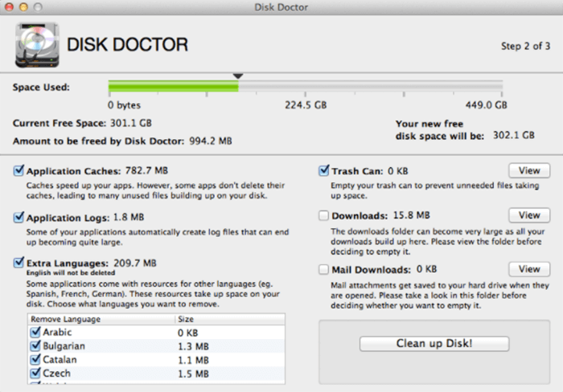The width and height of the screenshot is (563, 392).
Task: Click the 1.5 MB Czech size cell
Action: pos(193,374)
